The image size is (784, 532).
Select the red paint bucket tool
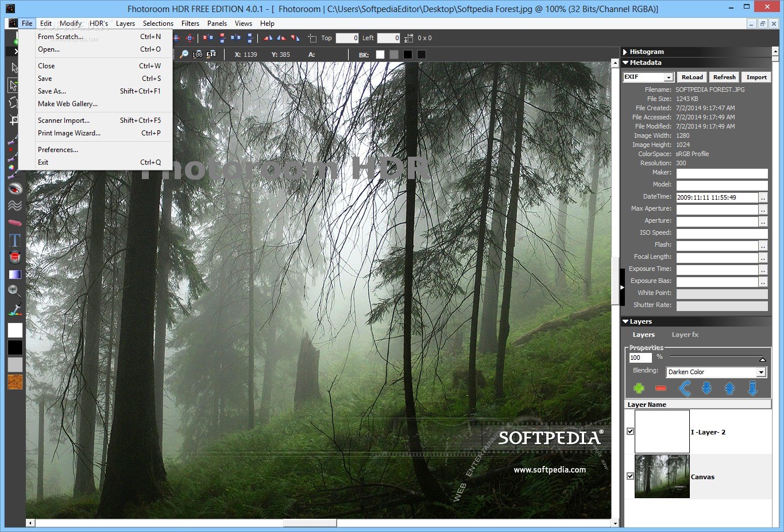point(15,257)
